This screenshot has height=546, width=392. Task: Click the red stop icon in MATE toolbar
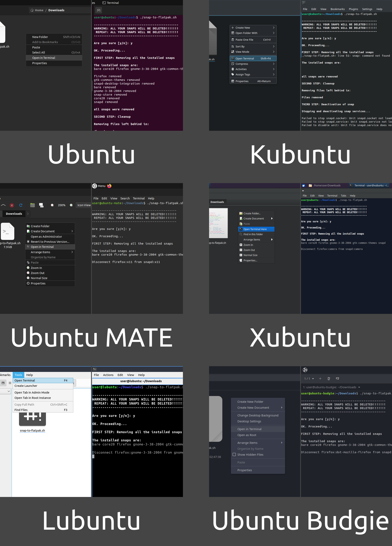pos(12,205)
